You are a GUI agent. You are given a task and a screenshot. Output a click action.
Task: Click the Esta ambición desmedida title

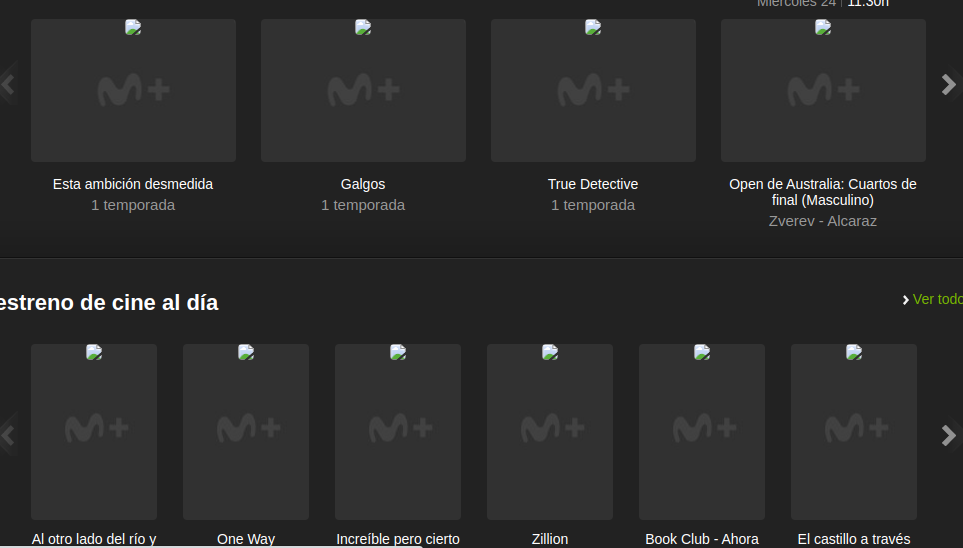(x=133, y=184)
